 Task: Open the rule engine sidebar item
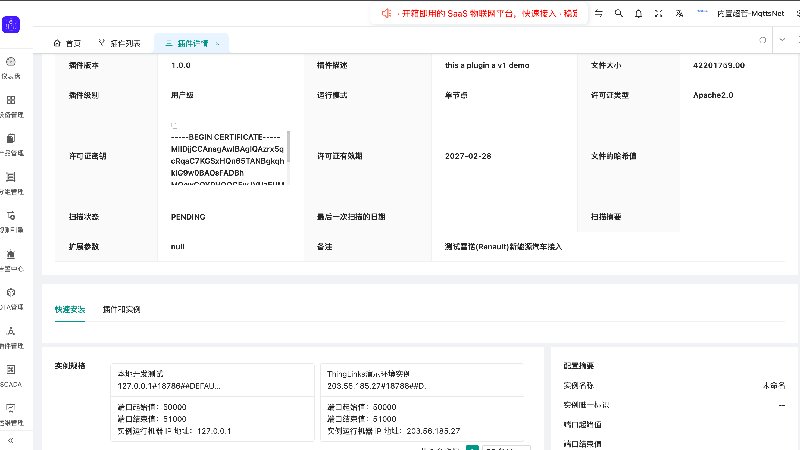(x=11, y=221)
